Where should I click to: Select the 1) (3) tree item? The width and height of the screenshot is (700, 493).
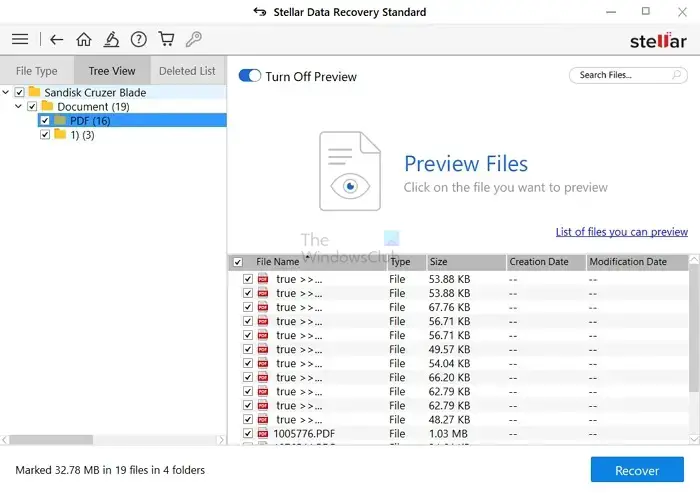[x=83, y=134]
